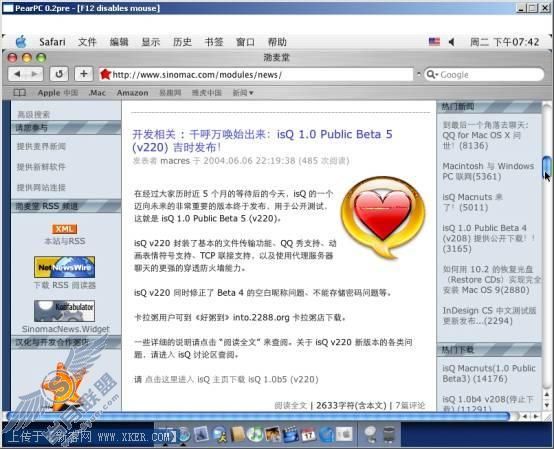The height and width of the screenshot is (449, 554).
Task: Expand the 新闻 bookmarks folder dropdown
Action: point(243,93)
